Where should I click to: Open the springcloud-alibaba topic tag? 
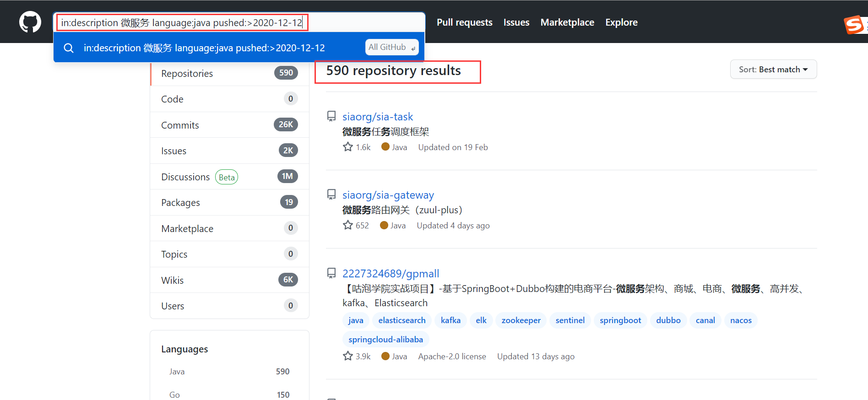tap(385, 340)
